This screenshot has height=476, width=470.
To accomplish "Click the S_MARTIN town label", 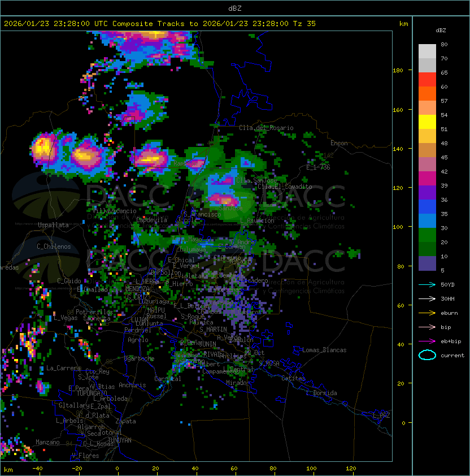I will coord(212,330).
